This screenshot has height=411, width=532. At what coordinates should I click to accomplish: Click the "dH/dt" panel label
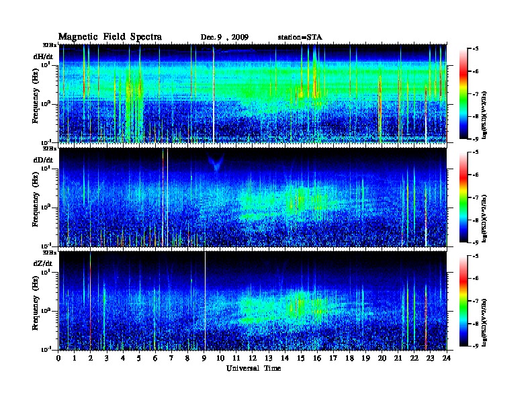[43, 56]
